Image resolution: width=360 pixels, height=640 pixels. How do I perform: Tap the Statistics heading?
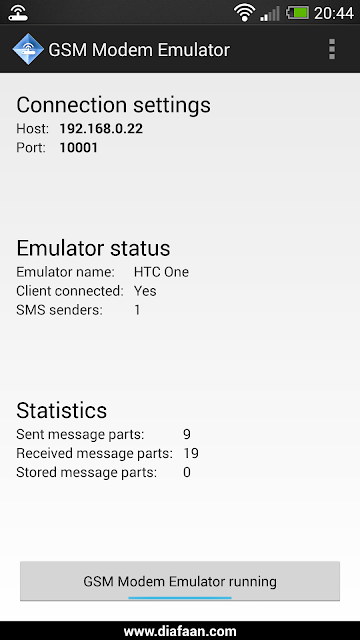coord(62,410)
